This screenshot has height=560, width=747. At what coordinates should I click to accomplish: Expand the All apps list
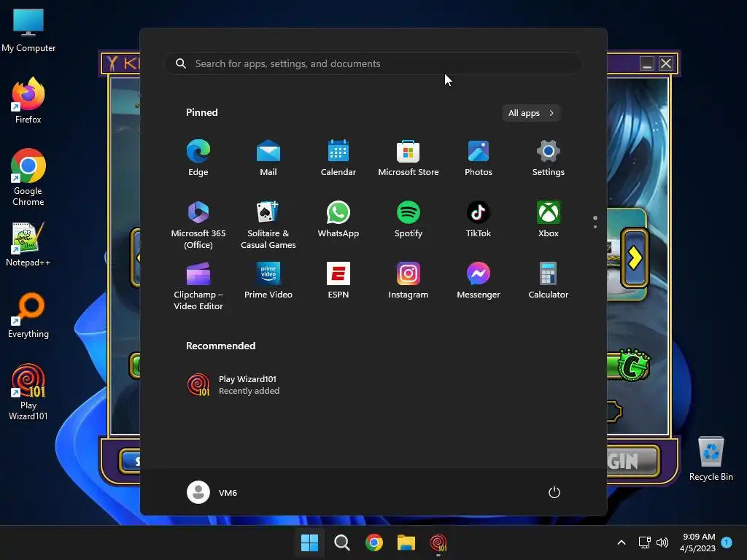[x=531, y=113]
